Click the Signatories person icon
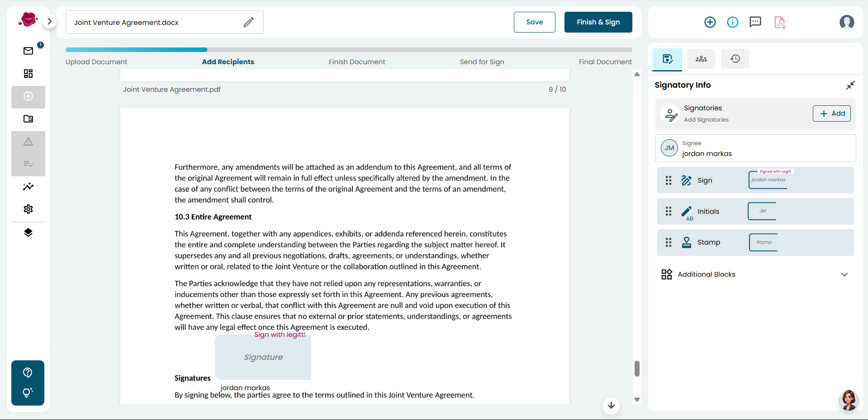The width and height of the screenshot is (868, 420). pos(670,113)
